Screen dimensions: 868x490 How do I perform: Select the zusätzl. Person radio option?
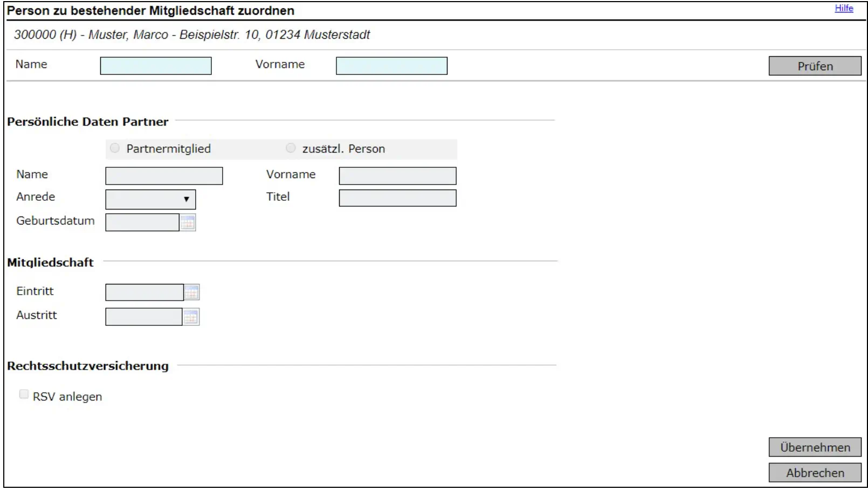(291, 148)
